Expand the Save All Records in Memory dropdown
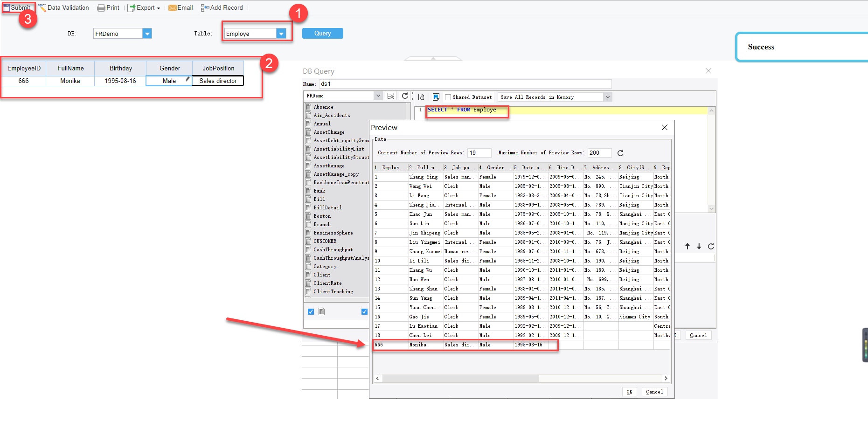 pyautogui.click(x=607, y=97)
